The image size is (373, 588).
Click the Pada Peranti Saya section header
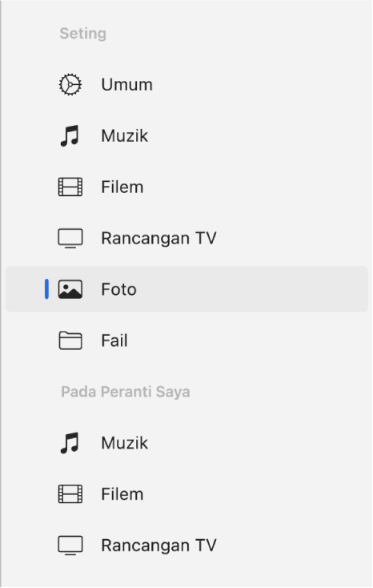point(126,392)
